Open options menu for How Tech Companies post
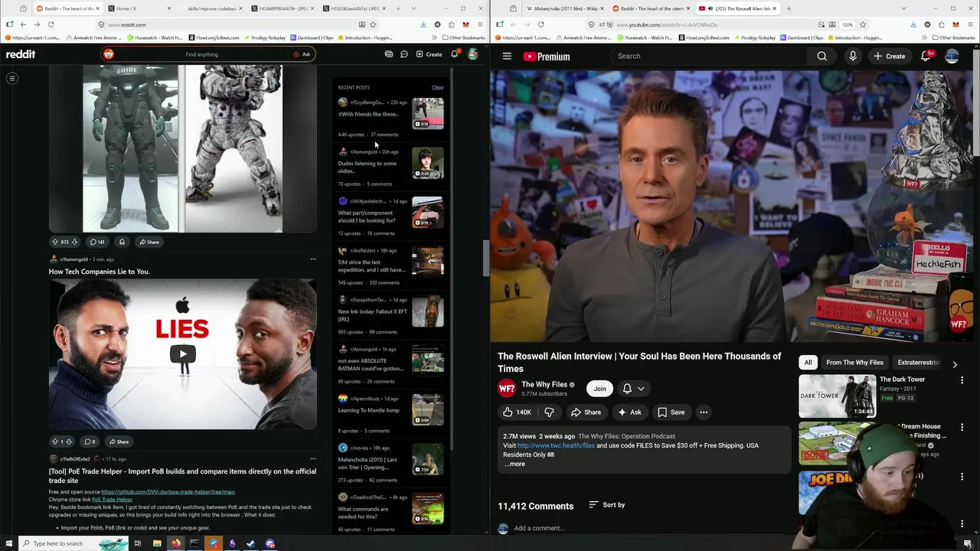 pos(313,259)
